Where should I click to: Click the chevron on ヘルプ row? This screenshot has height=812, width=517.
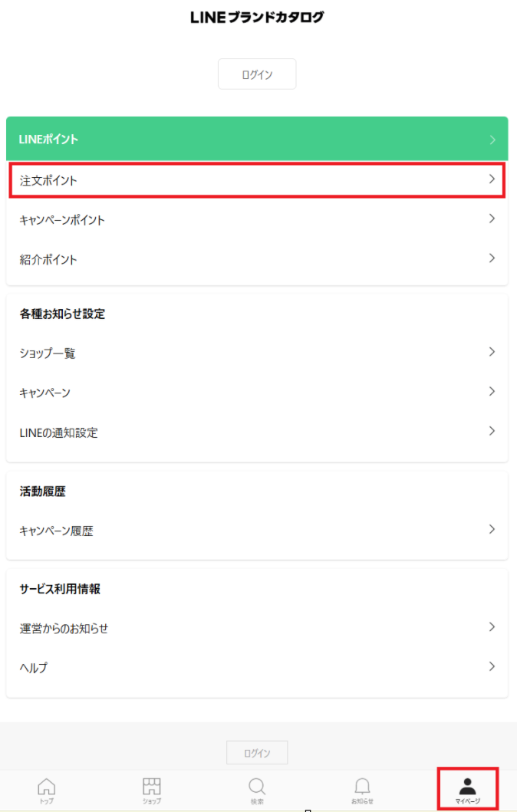[492, 666]
